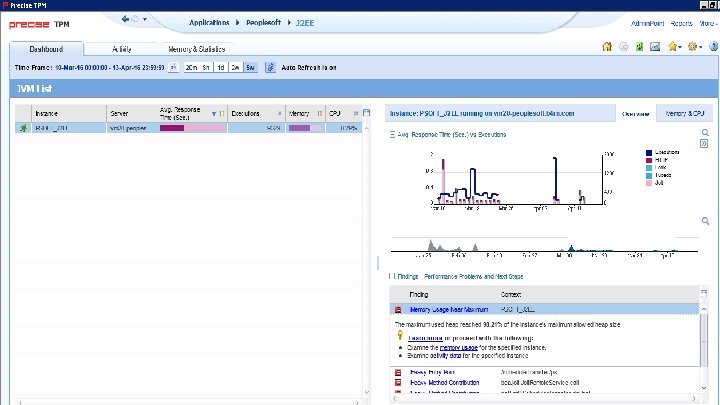Click the CPU column header icon

tap(356, 113)
